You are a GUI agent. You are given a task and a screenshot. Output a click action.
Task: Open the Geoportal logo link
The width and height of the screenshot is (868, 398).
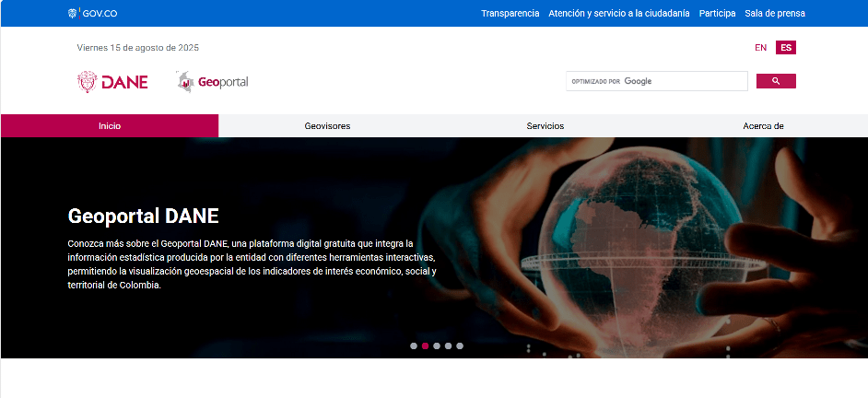[213, 82]
